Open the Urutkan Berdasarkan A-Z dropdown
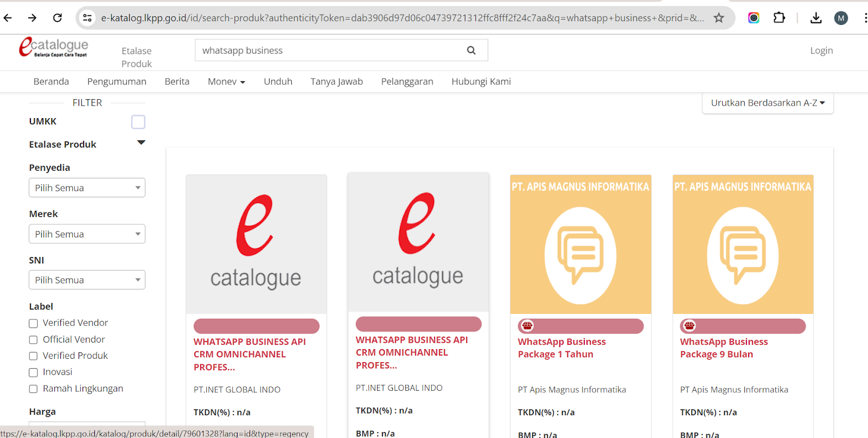Screen dimensions: 868x438 [x=768, y=103]
